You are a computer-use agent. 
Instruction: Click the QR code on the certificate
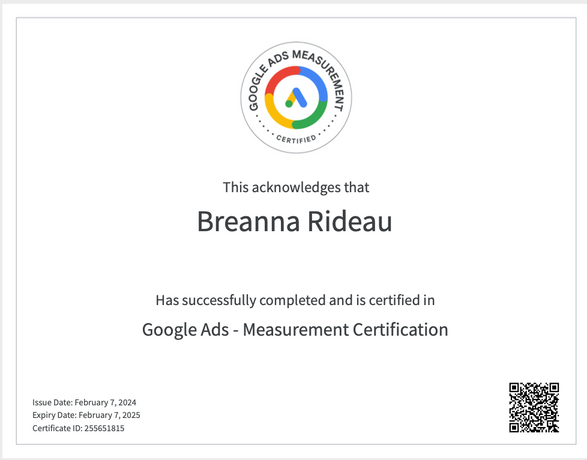pyautogui.click(x=534, y=407)
